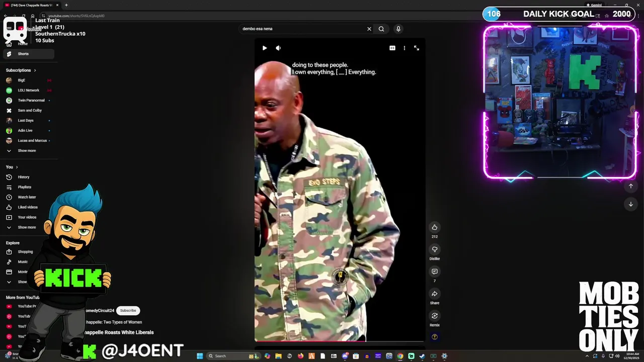Click the YouTube search magnifier button

tap(381, 29)
